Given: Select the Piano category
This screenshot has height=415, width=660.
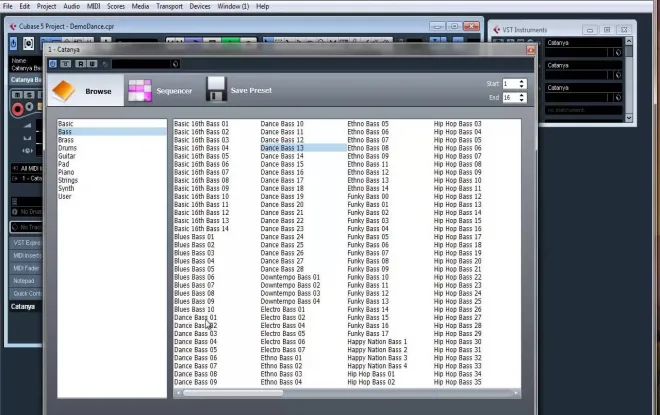Looking at the screenshot, I should point(112,172).
